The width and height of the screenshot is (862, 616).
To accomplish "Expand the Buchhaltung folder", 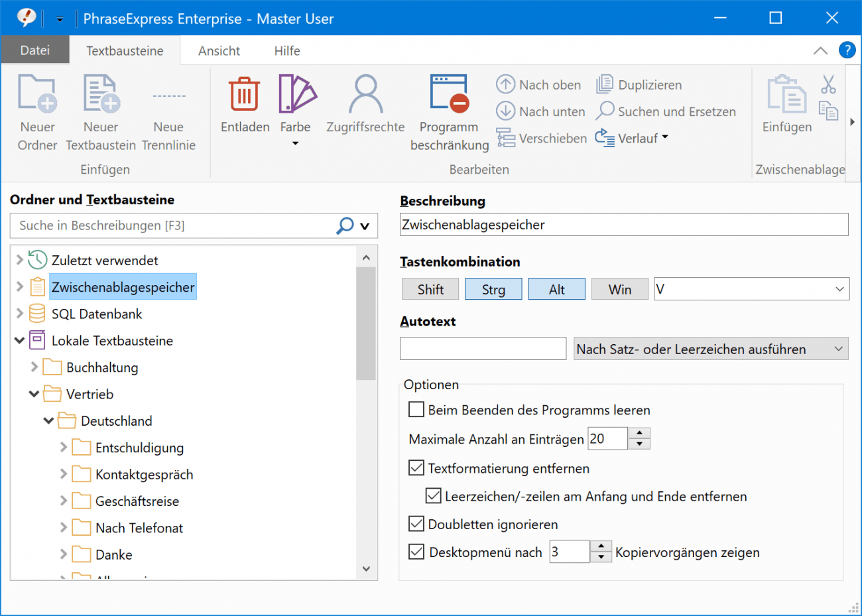I will [34, 367].
